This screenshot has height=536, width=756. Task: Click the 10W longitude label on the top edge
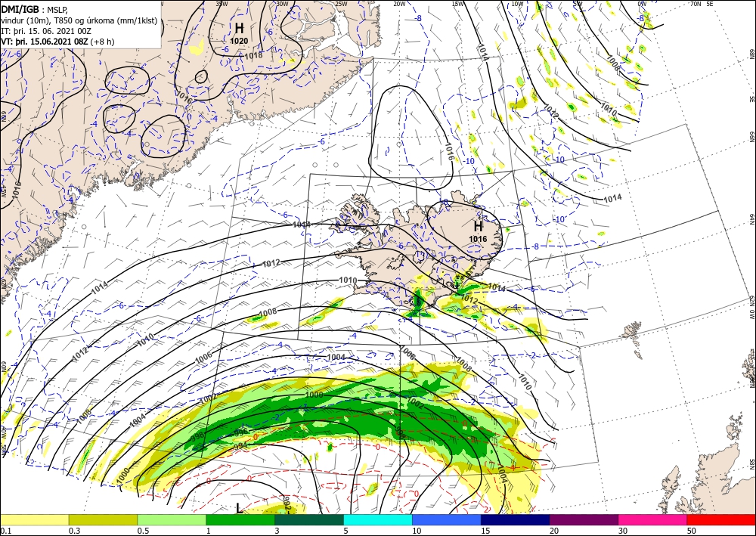(517, 4)
